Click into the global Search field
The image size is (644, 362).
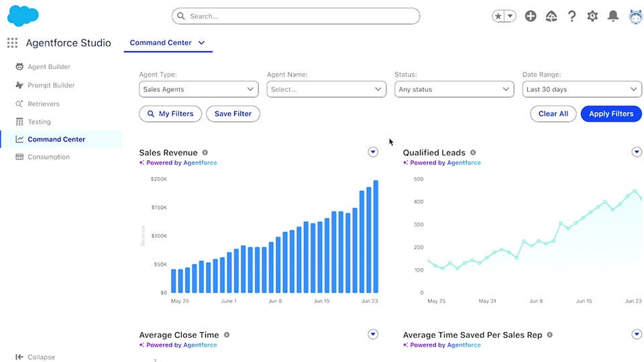coord(296,16)
